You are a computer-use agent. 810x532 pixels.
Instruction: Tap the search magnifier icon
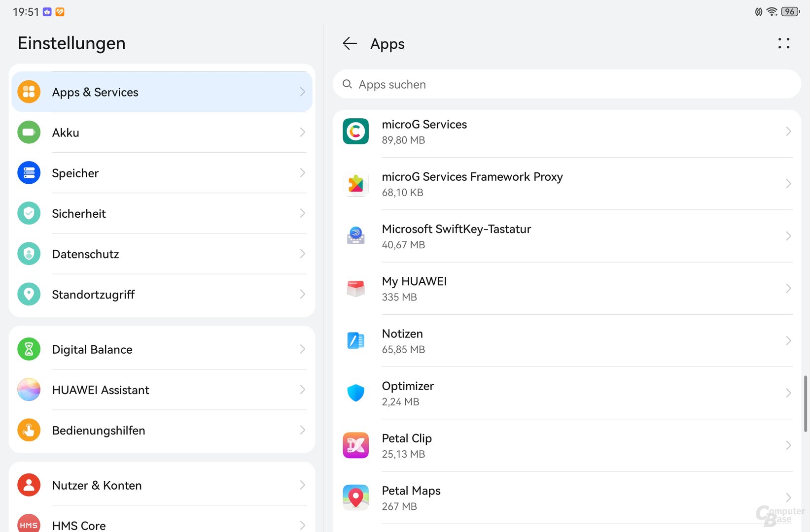tap(347, 84)
